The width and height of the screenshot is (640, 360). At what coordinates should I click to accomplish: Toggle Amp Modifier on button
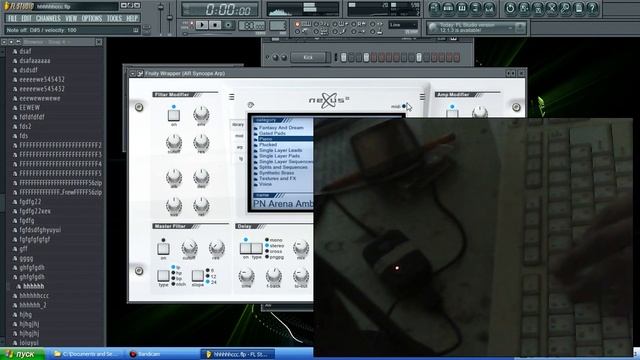(x=452, y=113)
